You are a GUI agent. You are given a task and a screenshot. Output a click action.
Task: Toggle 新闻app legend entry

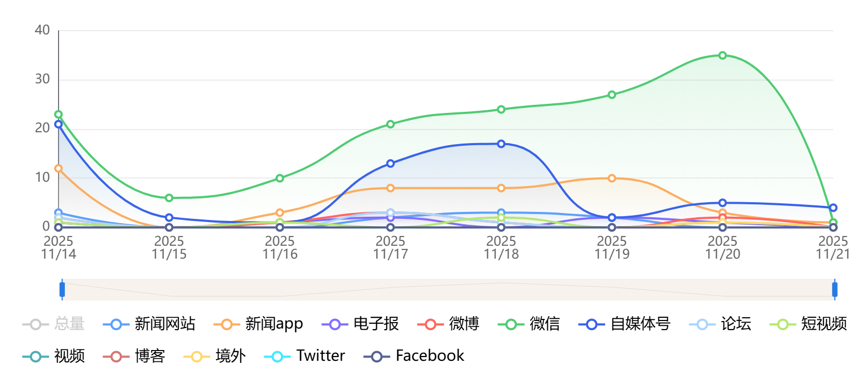tap(258, 324)
